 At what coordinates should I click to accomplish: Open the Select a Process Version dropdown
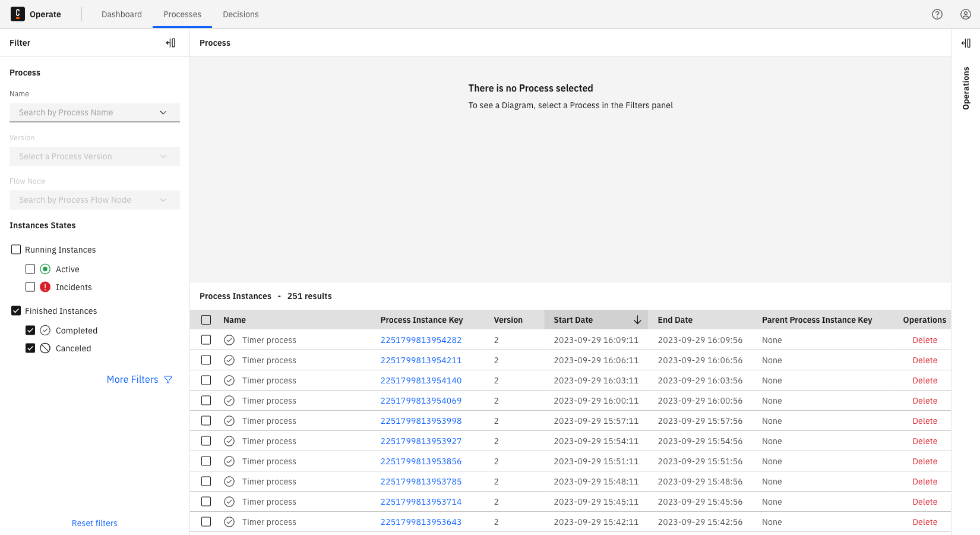click(94, 156)
